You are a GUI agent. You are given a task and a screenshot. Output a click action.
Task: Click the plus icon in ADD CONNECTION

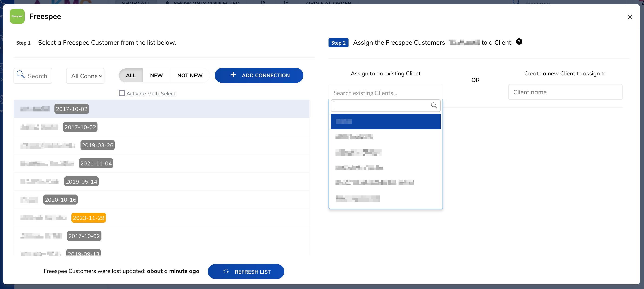[x=233, y=75]
